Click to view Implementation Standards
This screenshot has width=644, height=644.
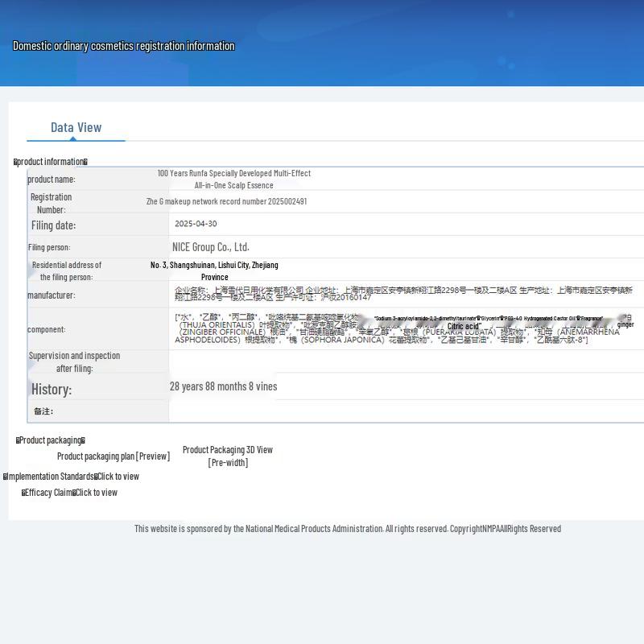point(118,477)
